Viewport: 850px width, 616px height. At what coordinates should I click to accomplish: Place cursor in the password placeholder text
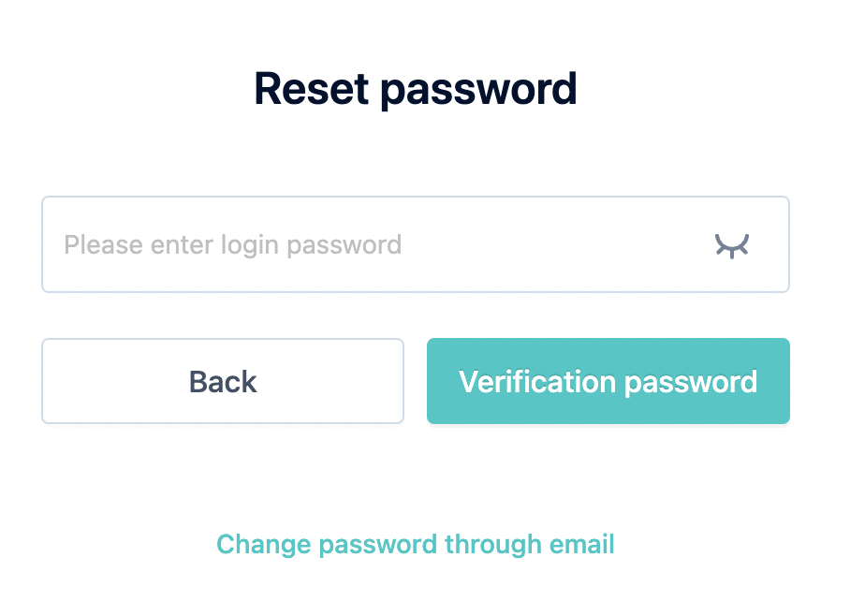(233, 245)
